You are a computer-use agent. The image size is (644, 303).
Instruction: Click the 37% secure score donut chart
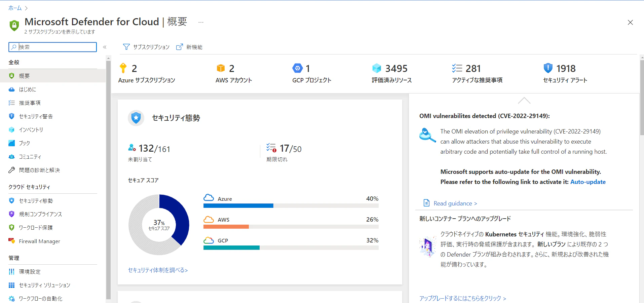click(159, 225)
